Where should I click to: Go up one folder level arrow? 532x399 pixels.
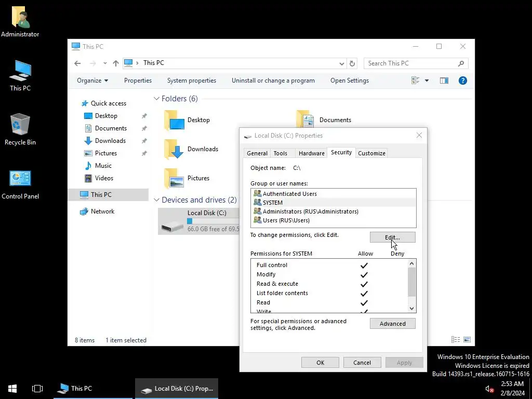(x=116, y=63)
